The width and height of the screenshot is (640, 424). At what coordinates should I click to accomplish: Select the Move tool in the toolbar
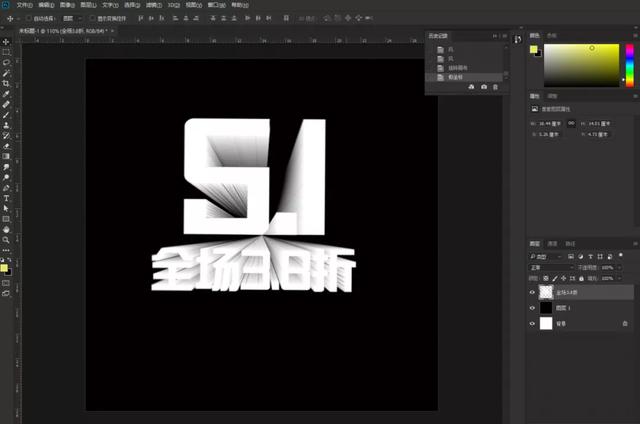[6, 41]
